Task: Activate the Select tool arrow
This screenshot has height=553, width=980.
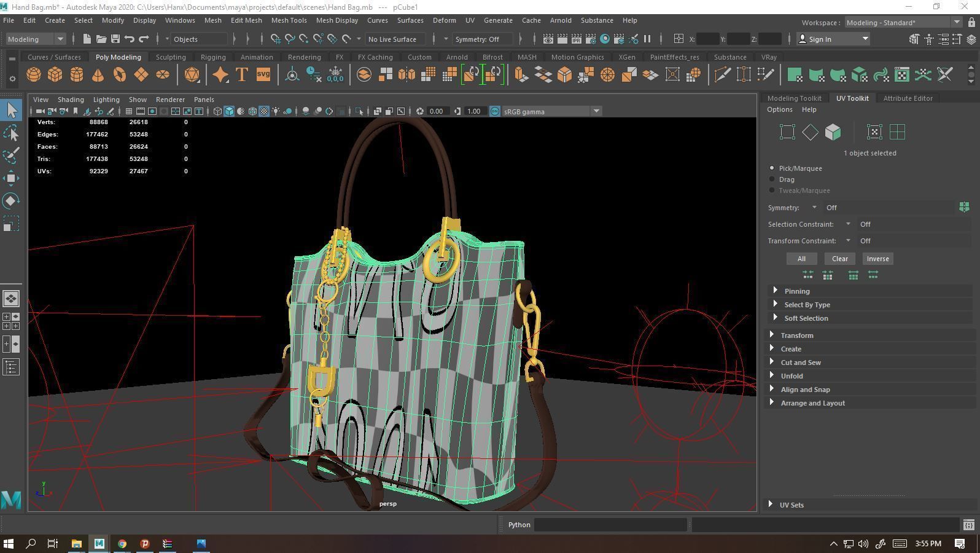Action: 12,111
